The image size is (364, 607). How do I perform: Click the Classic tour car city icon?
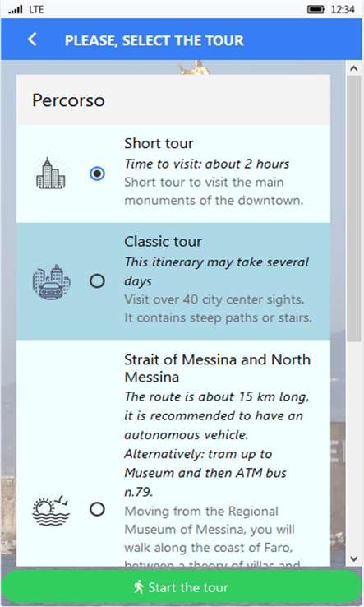click(x=51, y=282)
